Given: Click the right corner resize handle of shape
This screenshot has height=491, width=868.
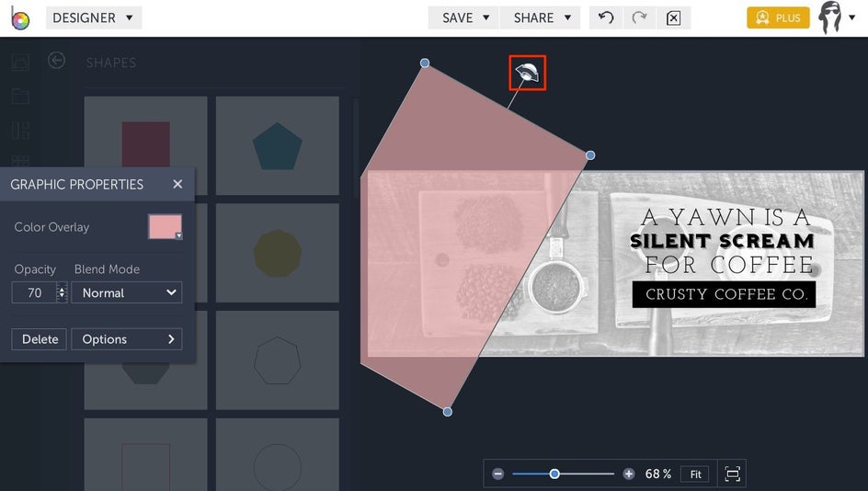Looking at the screenshot, I should point(590,155).
